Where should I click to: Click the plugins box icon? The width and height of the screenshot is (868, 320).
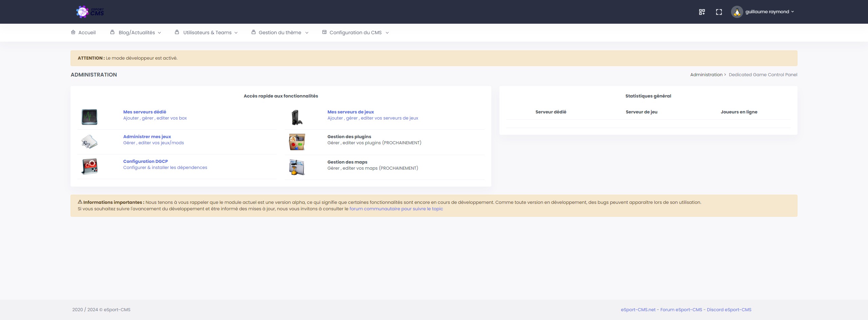(x=297, y=142)
